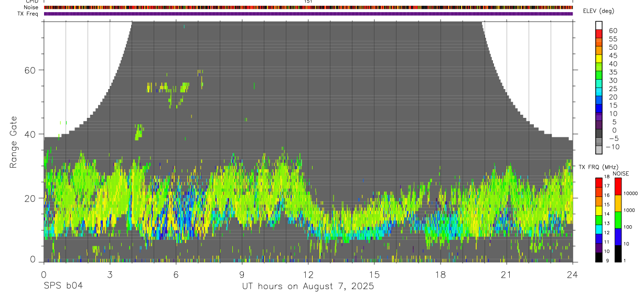The height and width of the screenshot is (297, 644).
Task: Click the cyan TX FRQ swatch between 13 and 12
Action: tap(599, 229)
